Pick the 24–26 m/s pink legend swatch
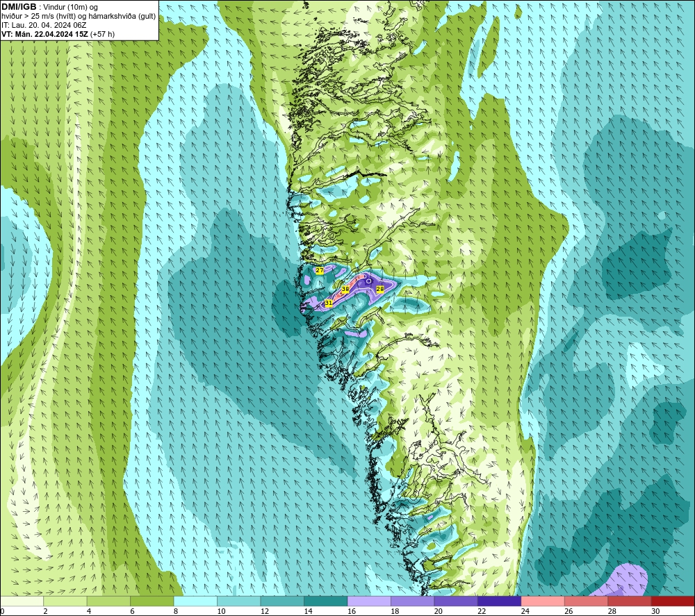695x616 pixels. pyautogui.click(x=543, y=601)
